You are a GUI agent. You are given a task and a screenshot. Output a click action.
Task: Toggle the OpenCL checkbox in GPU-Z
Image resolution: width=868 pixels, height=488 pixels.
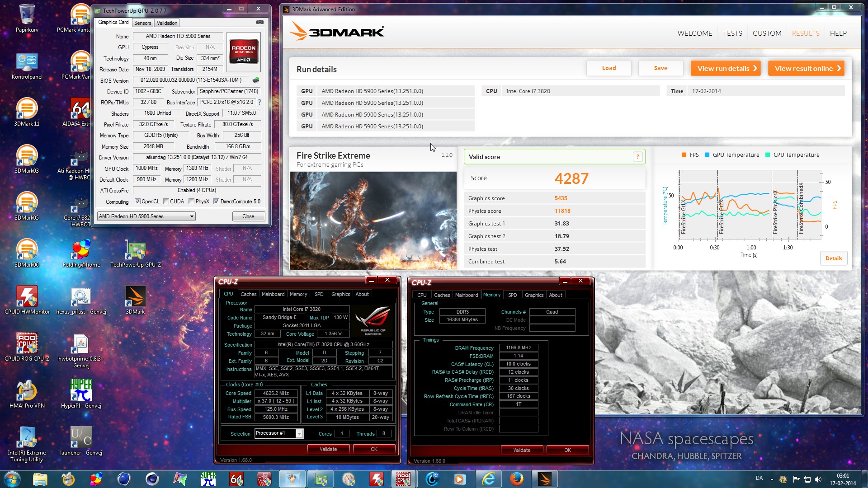tap(137, 202)
